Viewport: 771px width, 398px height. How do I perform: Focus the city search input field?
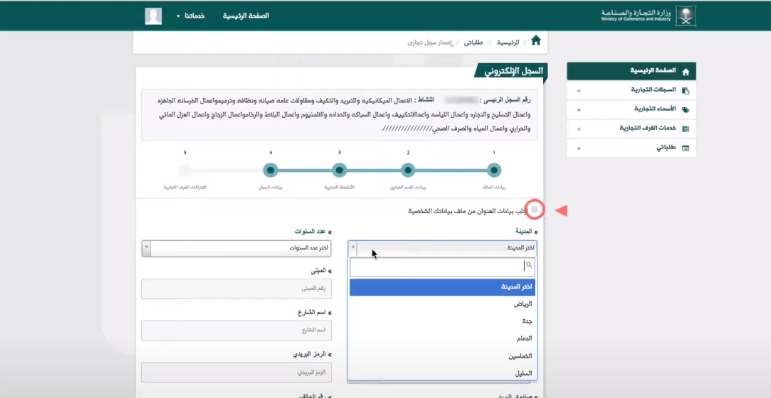(442, 267)
